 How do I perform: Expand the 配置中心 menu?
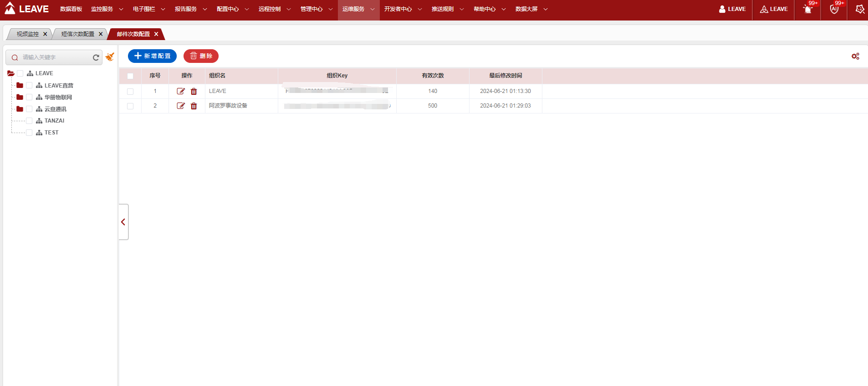point(232,9)
